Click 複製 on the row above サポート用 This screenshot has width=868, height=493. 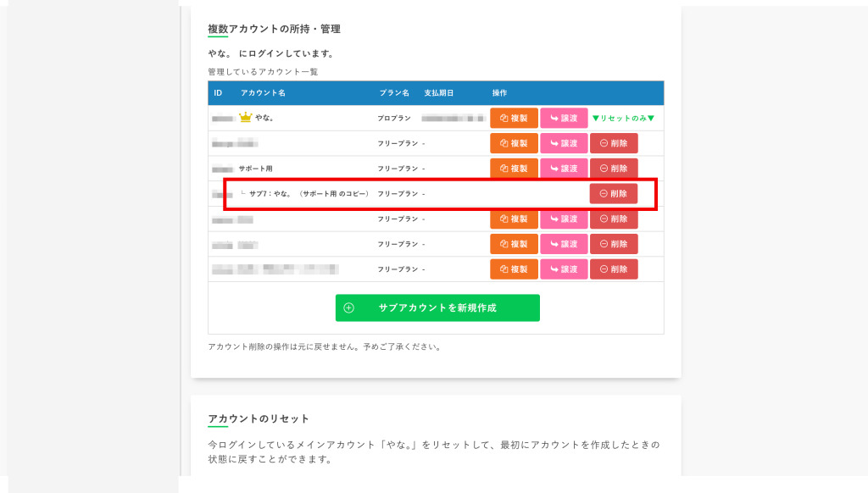(514, 143)
